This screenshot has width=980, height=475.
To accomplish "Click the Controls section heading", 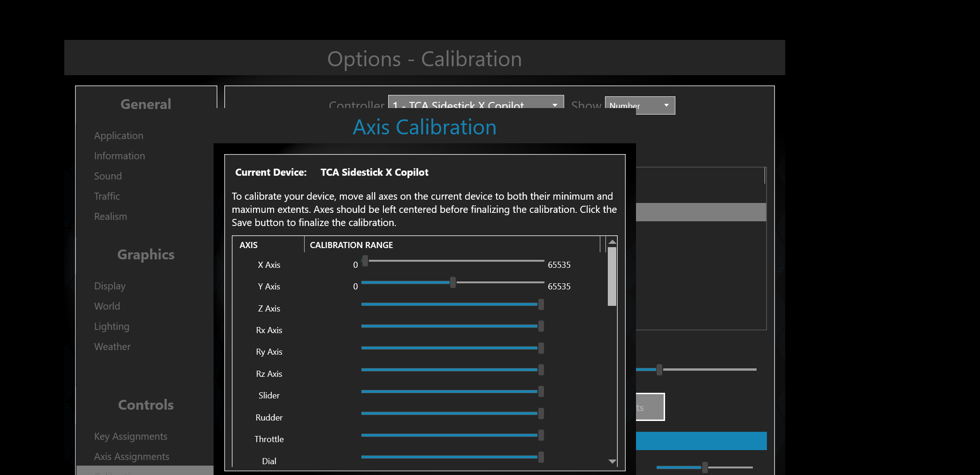I will click(146, 405).
